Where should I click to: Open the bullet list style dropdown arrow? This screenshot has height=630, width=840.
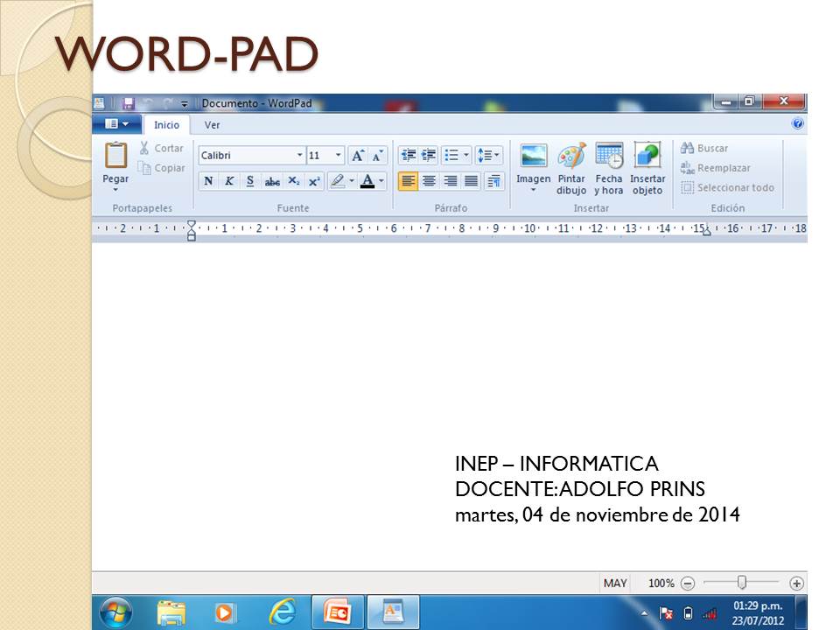coord(466,156)
